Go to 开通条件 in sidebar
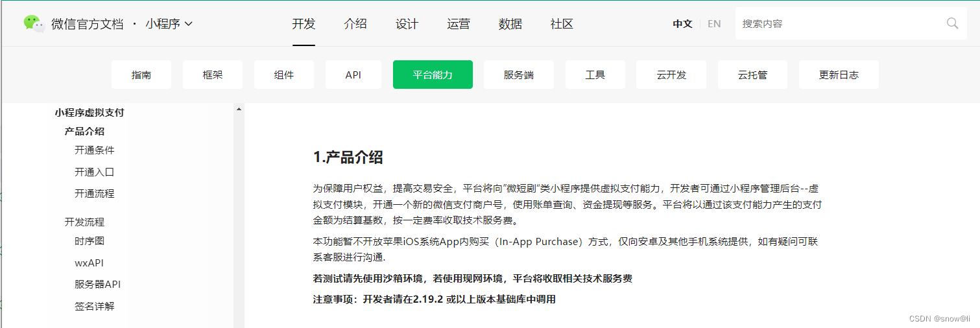 pos(95,150)
